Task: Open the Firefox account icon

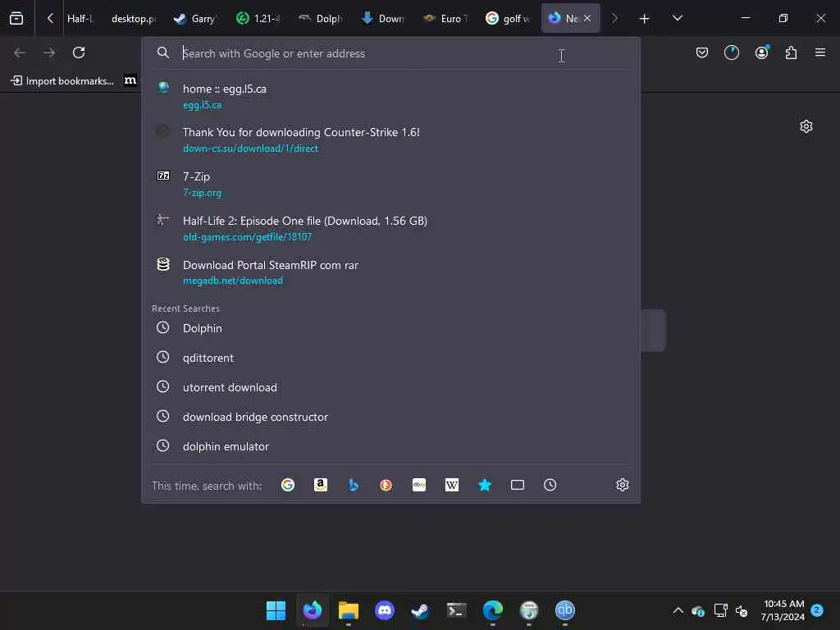Action: pos(762,52)
